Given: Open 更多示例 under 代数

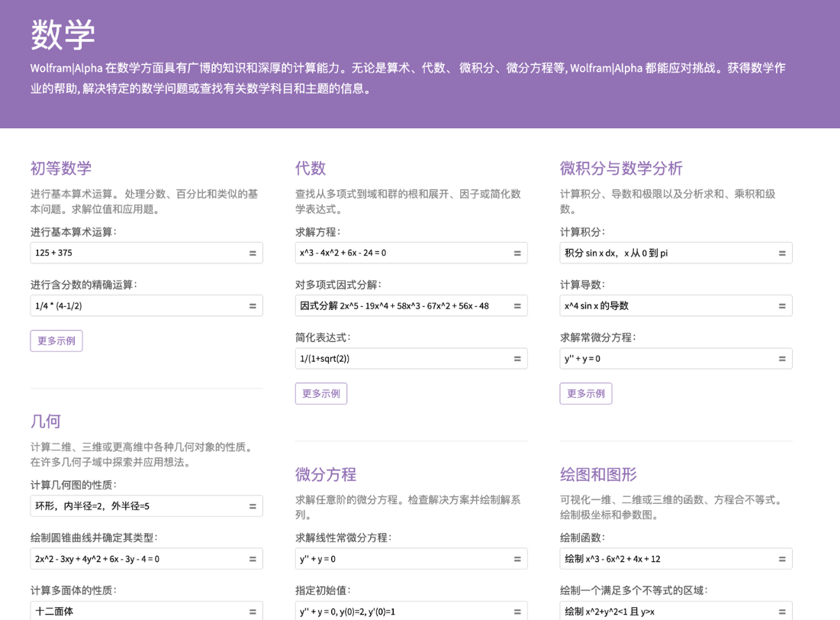Looking at the screenshot, I should (321, 393).
